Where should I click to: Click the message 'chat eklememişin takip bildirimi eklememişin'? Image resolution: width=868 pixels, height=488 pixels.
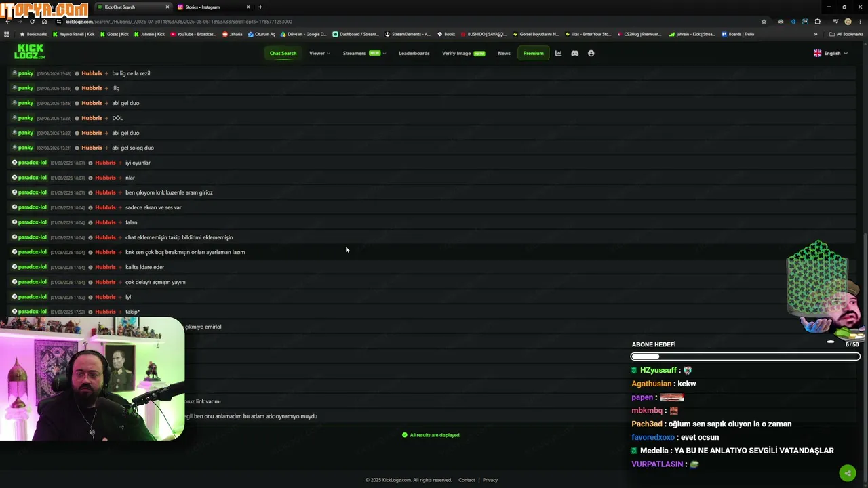[179, 237]
